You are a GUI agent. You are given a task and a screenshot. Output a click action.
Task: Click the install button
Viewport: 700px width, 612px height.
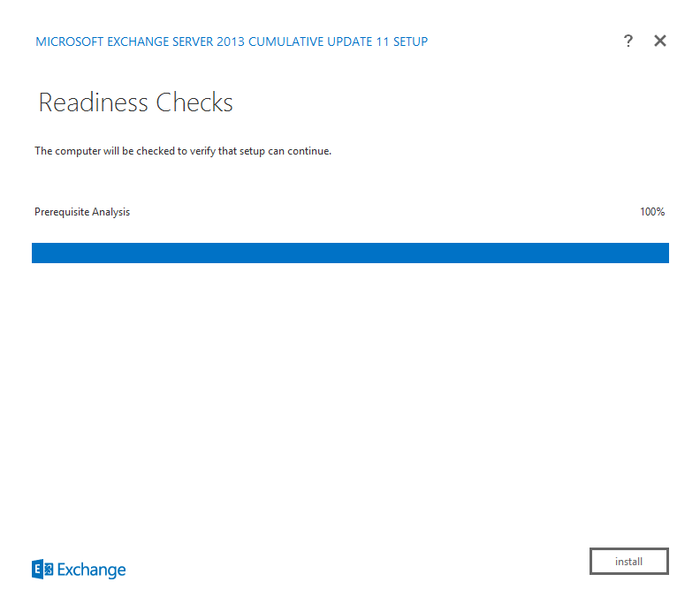pos(629,562)
